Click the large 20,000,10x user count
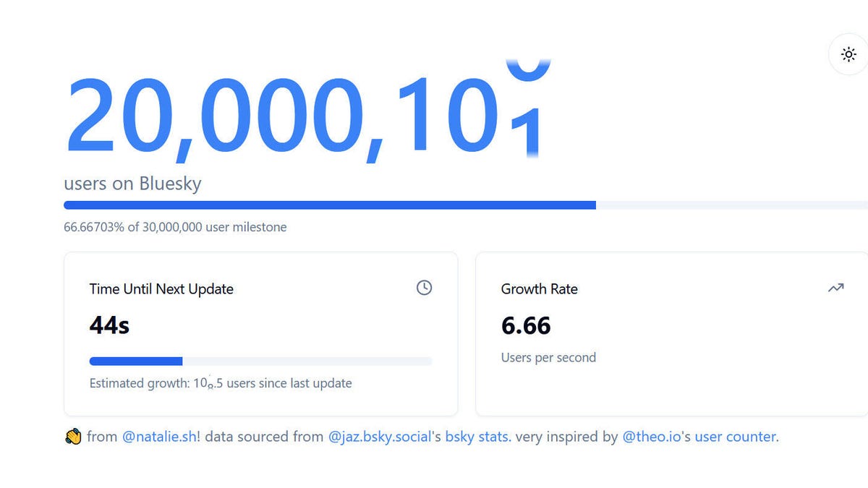 pos(304,116)
